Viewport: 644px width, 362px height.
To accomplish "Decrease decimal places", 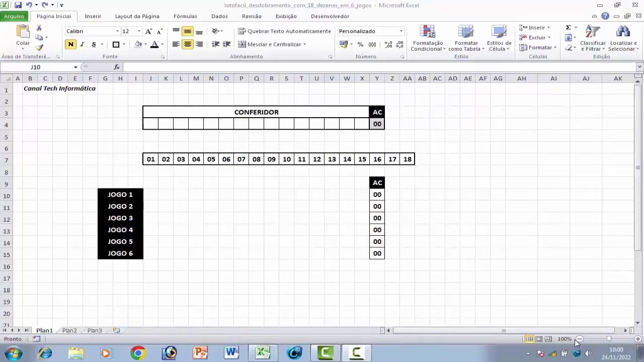I will [x=399, y=44].
